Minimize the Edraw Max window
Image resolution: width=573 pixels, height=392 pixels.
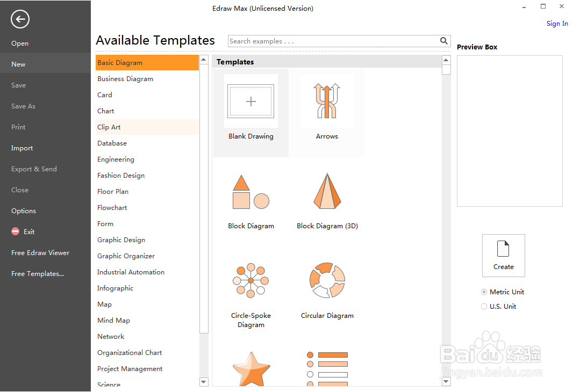pos(524,7)
